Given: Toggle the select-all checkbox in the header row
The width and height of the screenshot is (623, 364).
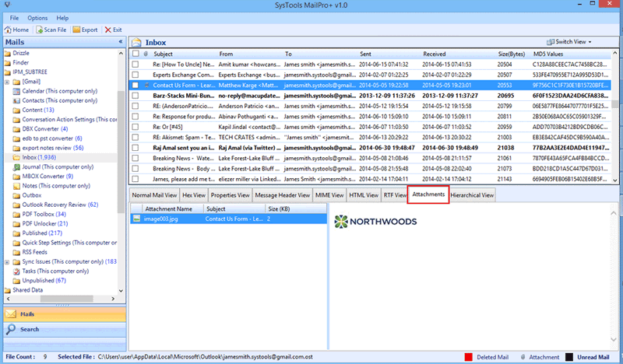Looking at the screenshot, I should tap(136, 54).
